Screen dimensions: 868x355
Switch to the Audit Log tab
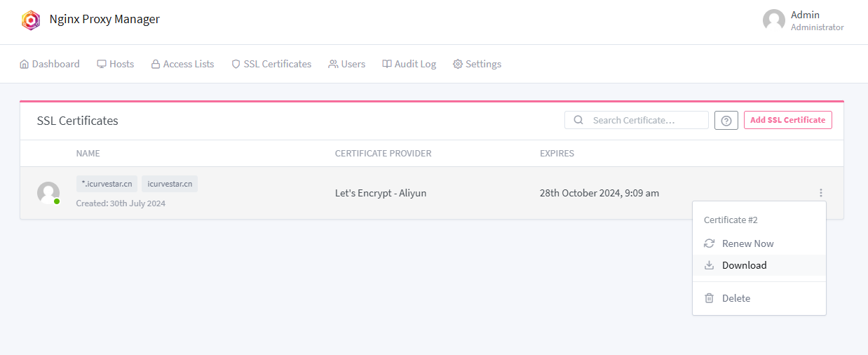click(x=409, y=64)
